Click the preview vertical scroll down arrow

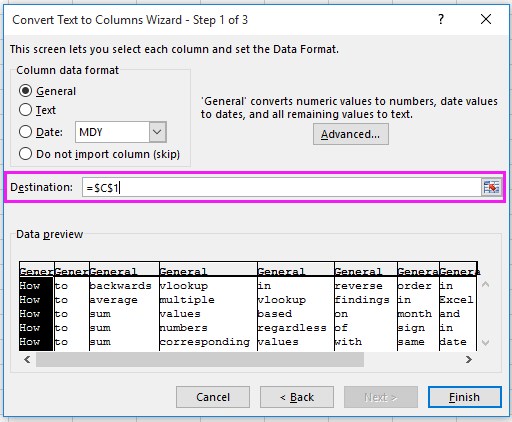(x=485, y=342)
